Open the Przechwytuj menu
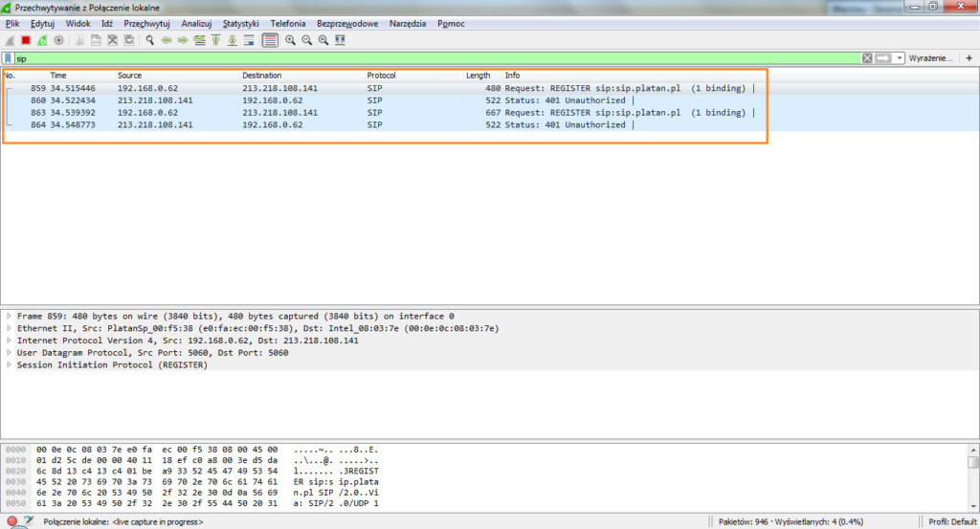This screenshot has height=529, width=980. click(146, 24)
